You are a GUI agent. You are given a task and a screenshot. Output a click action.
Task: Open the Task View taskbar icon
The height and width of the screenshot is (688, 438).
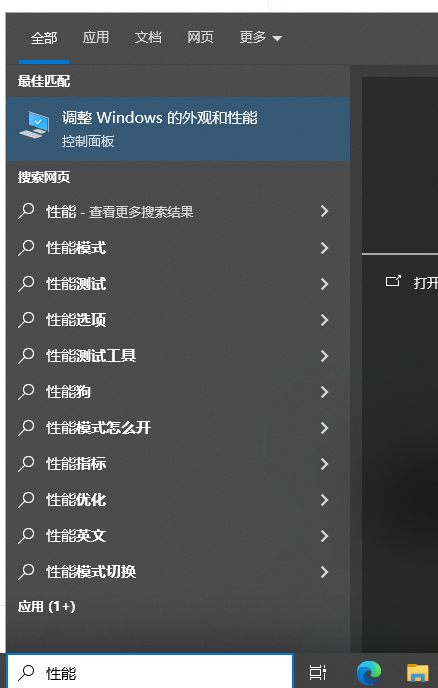point(318,672)
